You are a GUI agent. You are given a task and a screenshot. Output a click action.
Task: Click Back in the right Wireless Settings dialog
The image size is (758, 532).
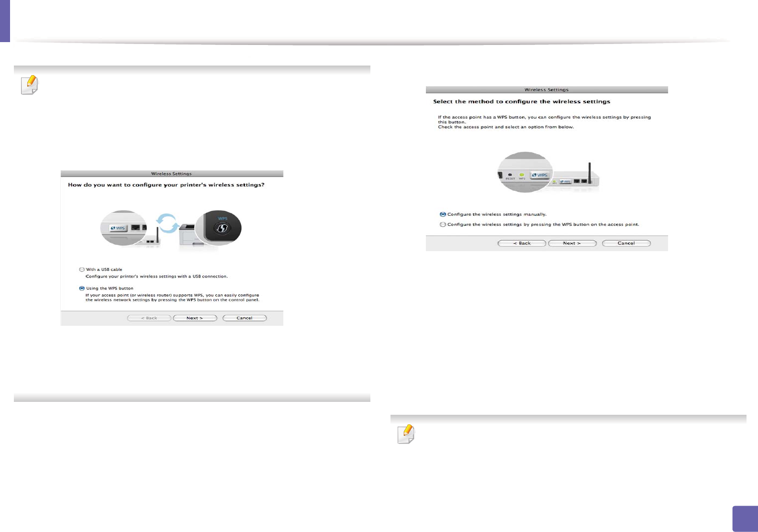[522, 244]
